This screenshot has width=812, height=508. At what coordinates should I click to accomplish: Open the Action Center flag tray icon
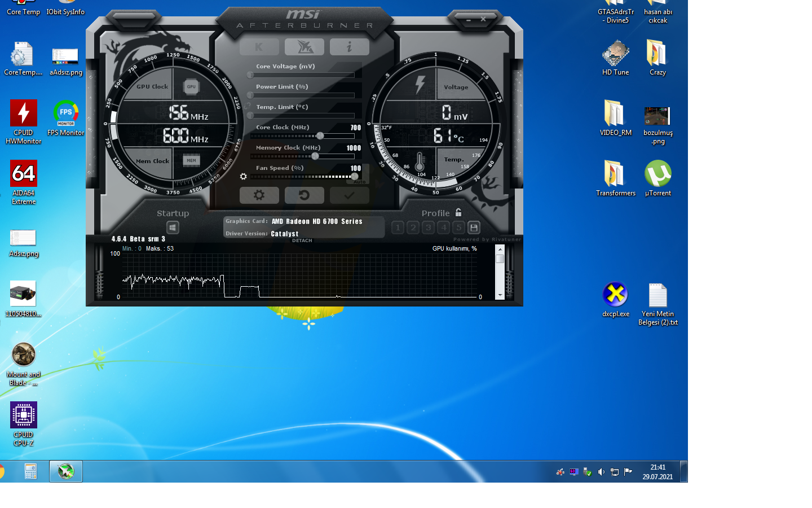pyautogui.click(x=628, y=472)
